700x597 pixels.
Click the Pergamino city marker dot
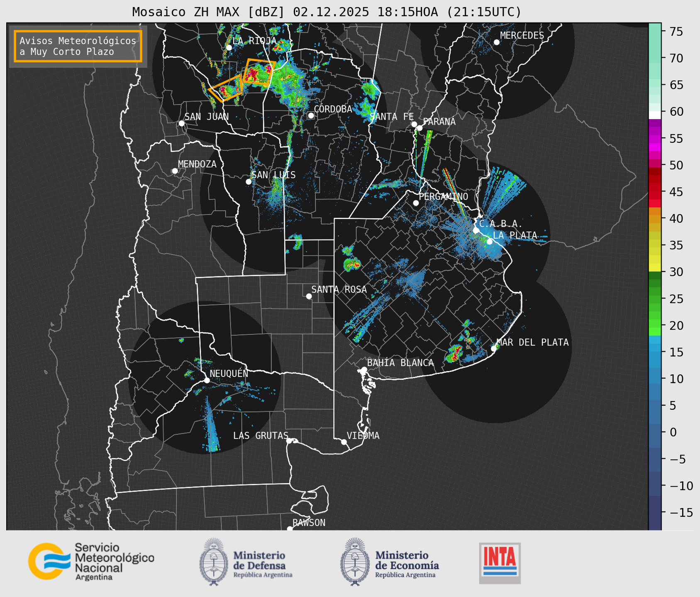416,203
